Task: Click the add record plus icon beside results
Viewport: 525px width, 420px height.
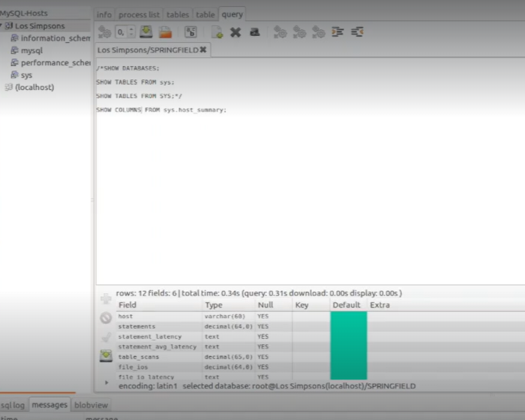Action: (x=106, y=298)
